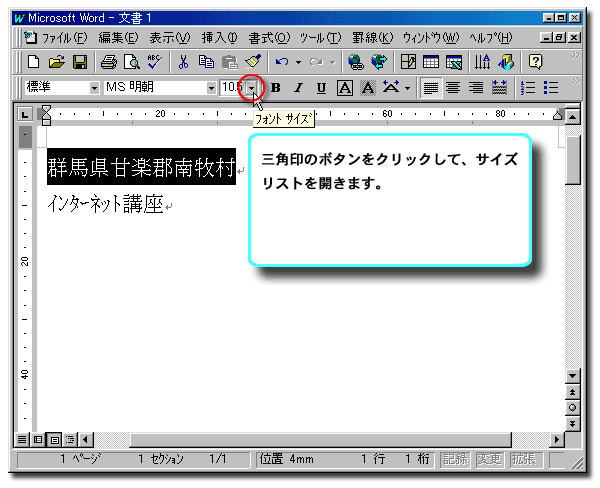This screenshot has height=488, width=600.
Task: Apply character shading A icon
Action: [x=368, y=88]
